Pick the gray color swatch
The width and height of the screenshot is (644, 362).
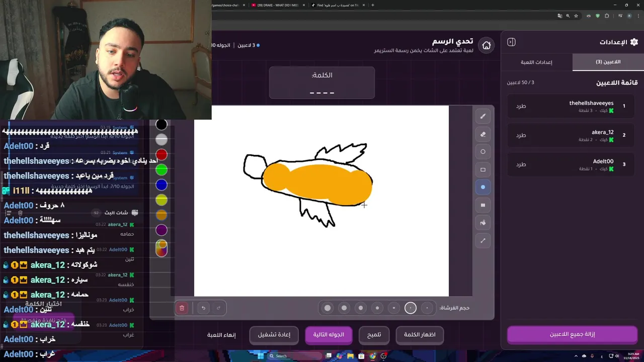click(162, 139)
